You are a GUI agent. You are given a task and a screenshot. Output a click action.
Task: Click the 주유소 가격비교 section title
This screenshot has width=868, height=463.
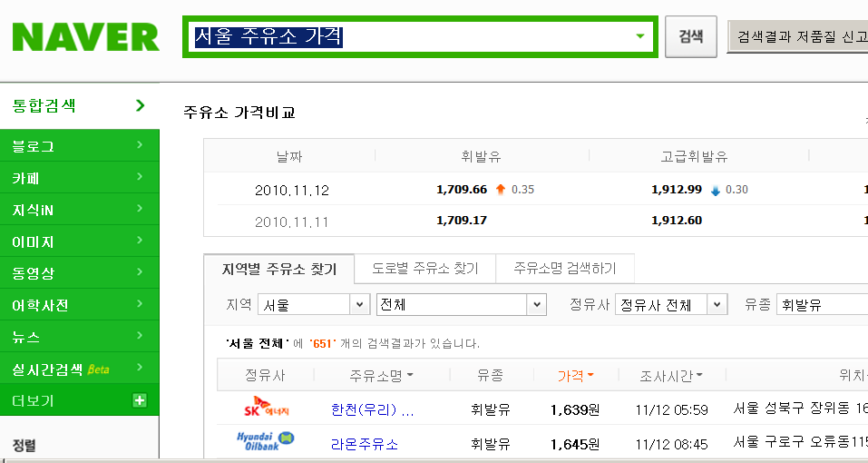click(x=239, y=113)
